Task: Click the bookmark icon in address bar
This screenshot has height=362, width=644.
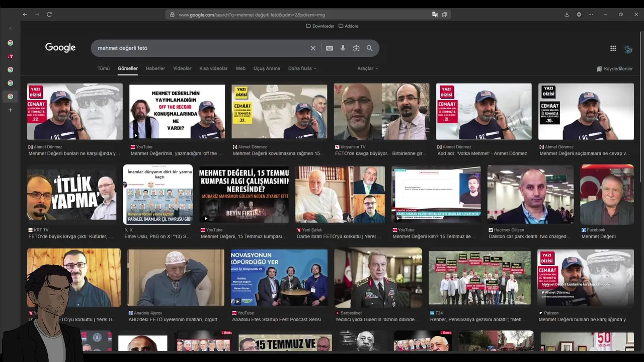Action: click(444, 15)
